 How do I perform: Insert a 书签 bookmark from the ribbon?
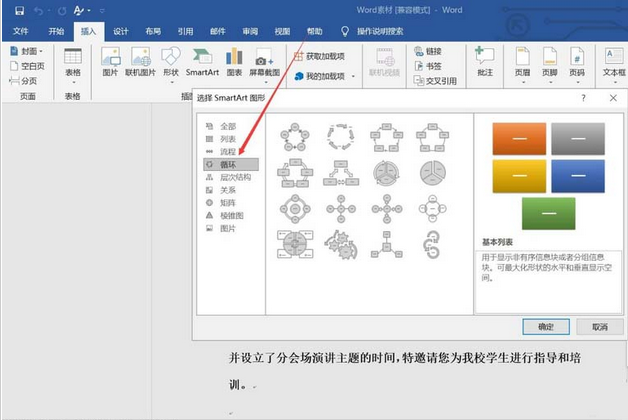coord(426,66)
